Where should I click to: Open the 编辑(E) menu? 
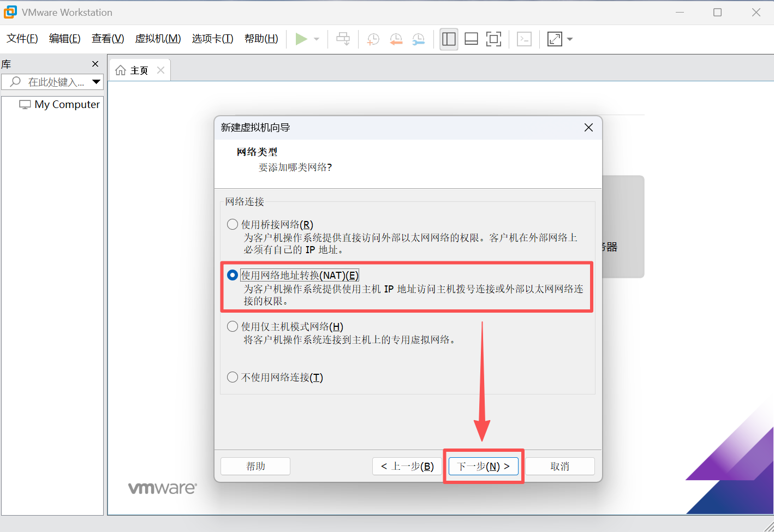click(x=65, y=39)
